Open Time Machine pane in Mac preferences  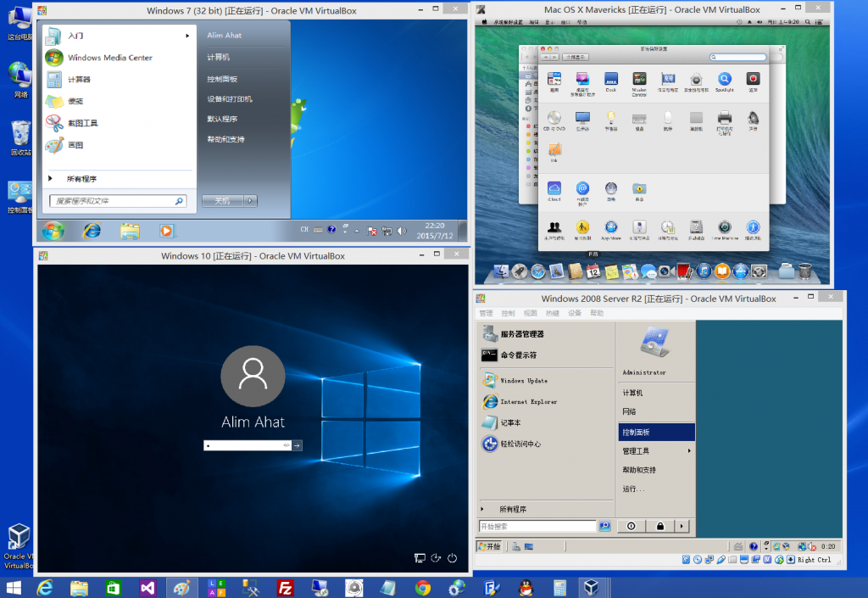click(724, 231)
